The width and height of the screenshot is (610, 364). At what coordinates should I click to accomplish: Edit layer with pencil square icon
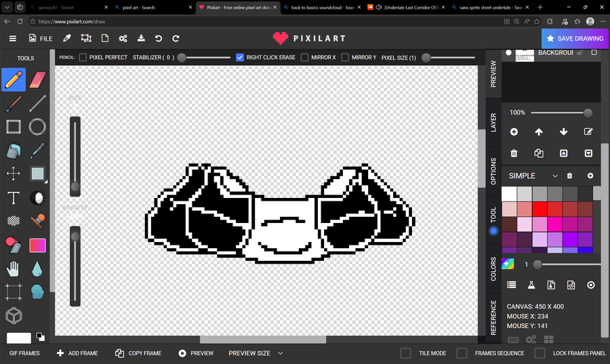tap(588, 132)
